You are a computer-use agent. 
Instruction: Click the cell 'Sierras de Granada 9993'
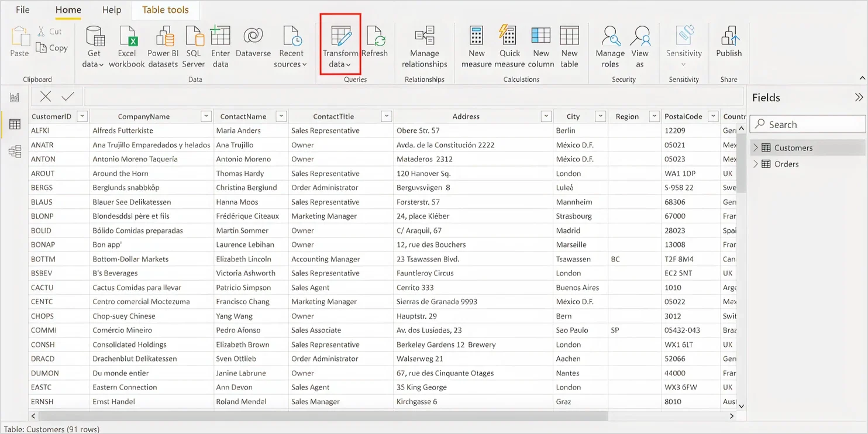[437, 302]
